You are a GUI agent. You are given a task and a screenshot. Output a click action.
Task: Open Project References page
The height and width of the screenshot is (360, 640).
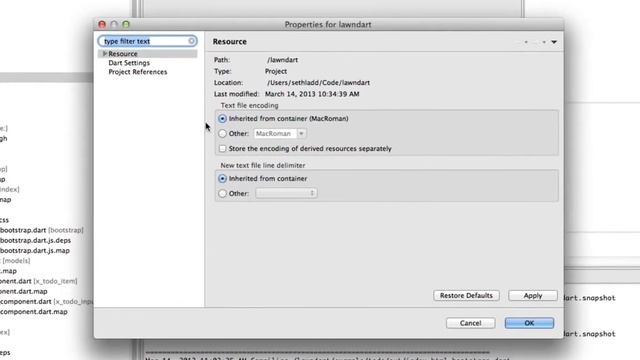pyautogui.click(x=138, y=72)
